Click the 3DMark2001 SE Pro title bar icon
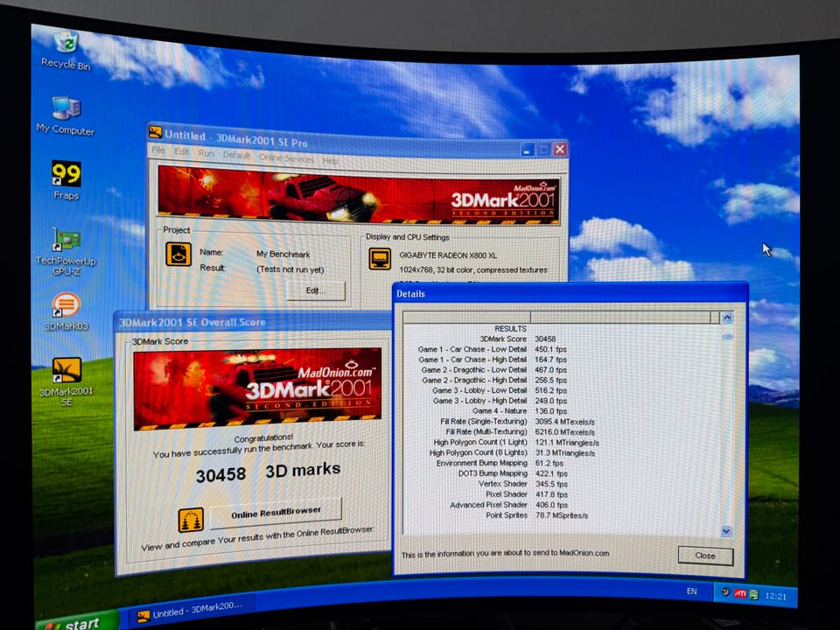Viewport: 840px width, 630px height. (156, 132)
